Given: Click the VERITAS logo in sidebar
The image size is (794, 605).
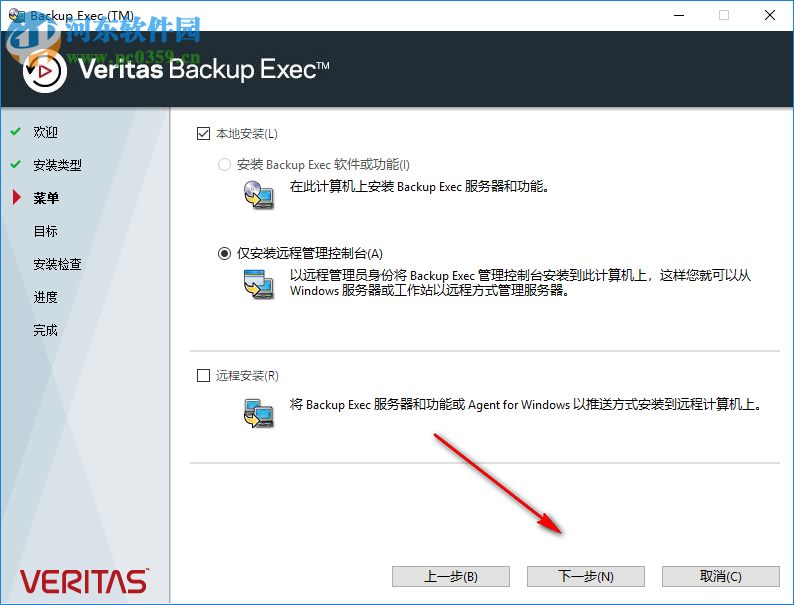Looking at the screenshot, I should tap(84, 581).
